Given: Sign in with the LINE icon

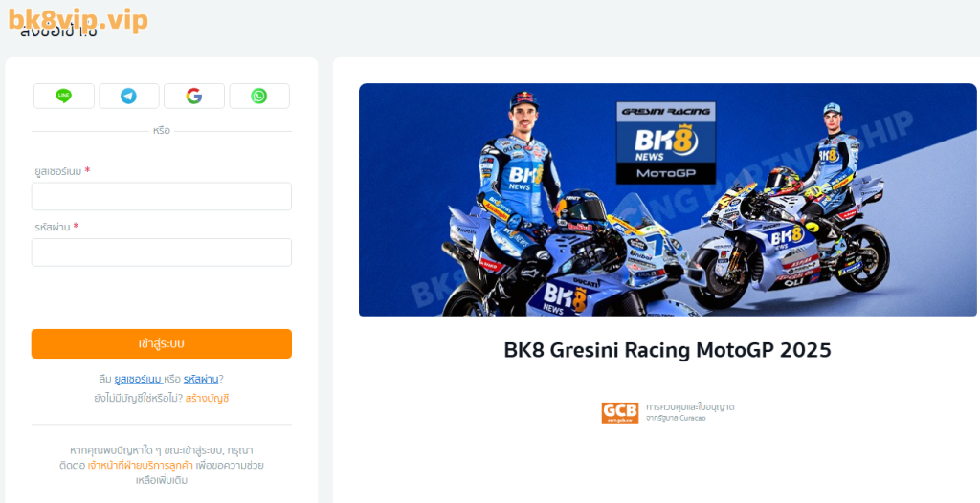Looking at the screenshot, I should click(x=64, y=97).
